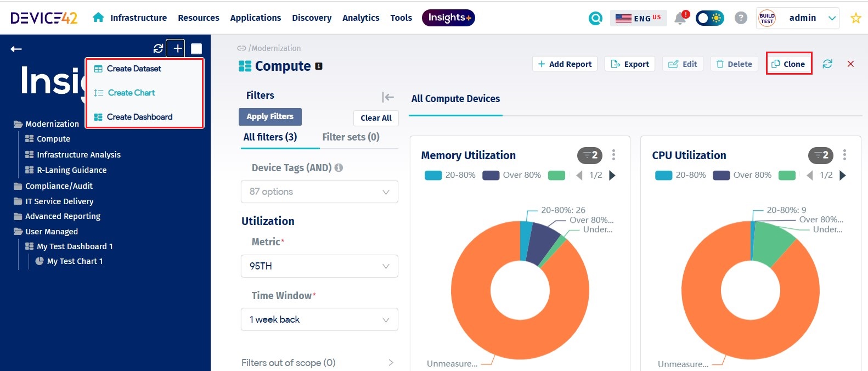Click the home icon in the top navigation
Screen dimensions: 868x371
tap(98, 18)
